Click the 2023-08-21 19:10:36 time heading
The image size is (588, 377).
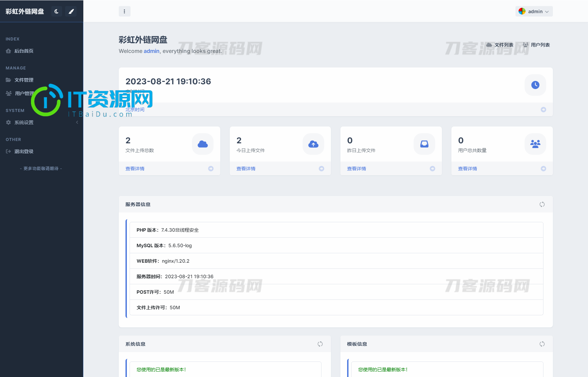168,82
